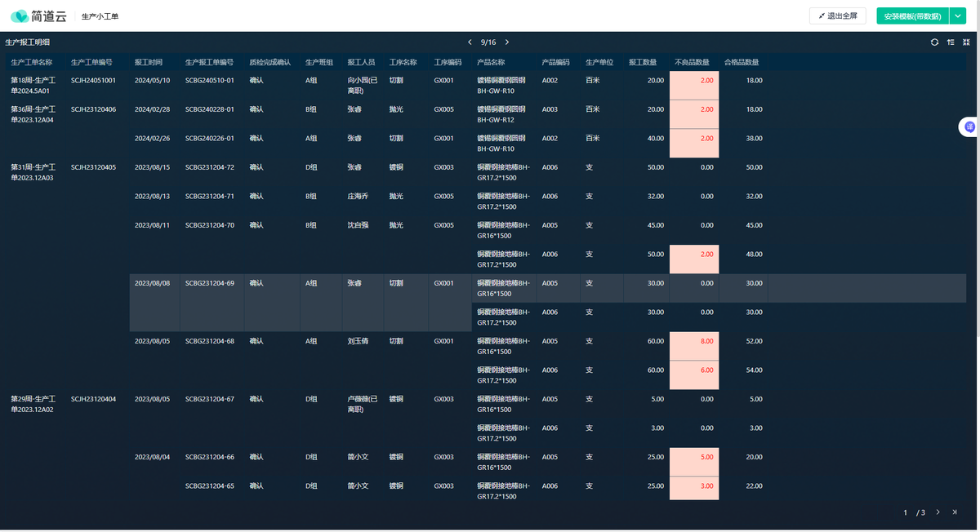Image resolution: width=980 pixels, height=532 pixels.
Task: Go to next table page
Action: tap(938, 512)
